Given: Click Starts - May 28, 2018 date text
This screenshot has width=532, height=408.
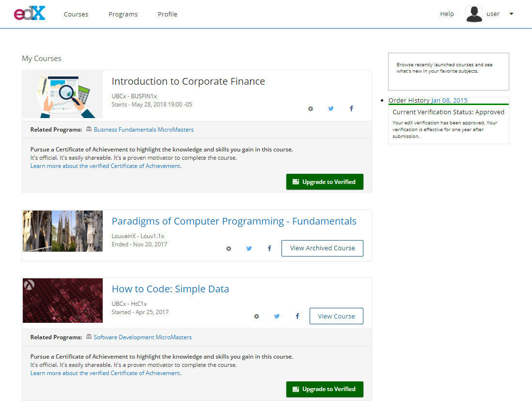Looking at the screenshot, I should click(x=152, y=105).
